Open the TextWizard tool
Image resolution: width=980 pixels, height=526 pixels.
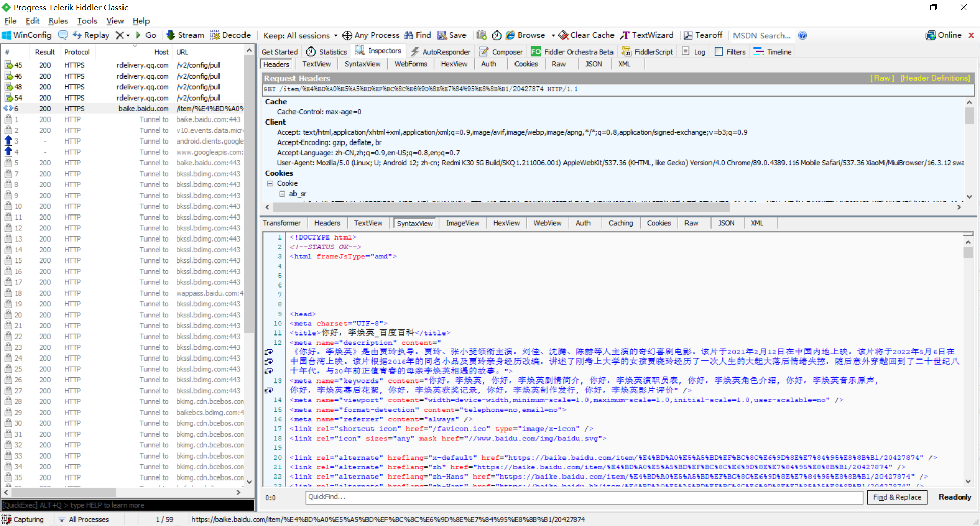(x=647, y=35)
